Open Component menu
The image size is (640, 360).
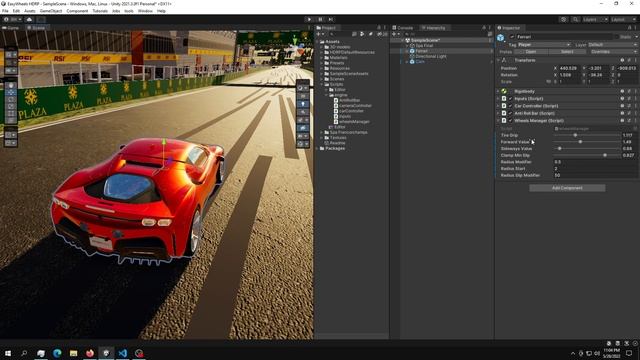pos(77,11)
